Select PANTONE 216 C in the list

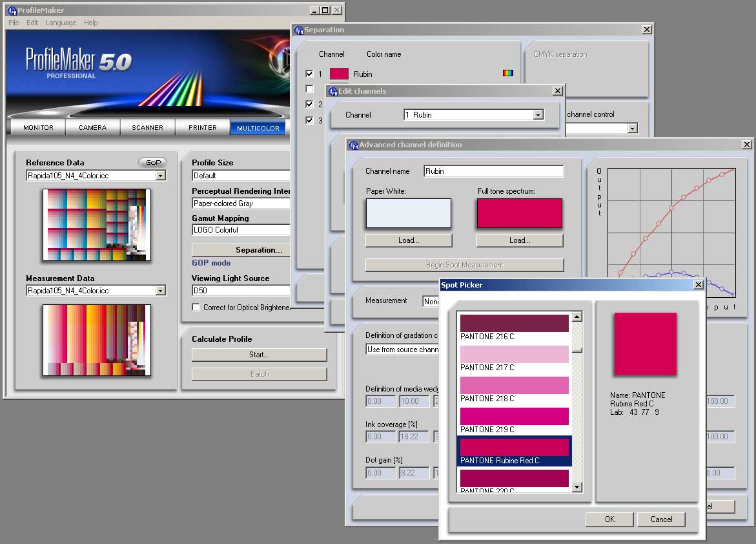[x=515, y=328]
